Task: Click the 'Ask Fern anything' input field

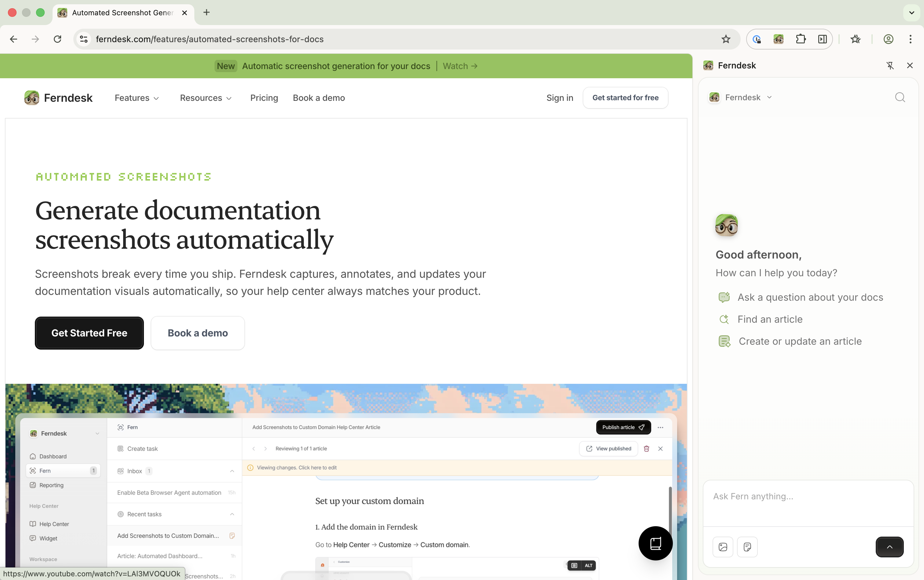Action: tap(808, 496)
